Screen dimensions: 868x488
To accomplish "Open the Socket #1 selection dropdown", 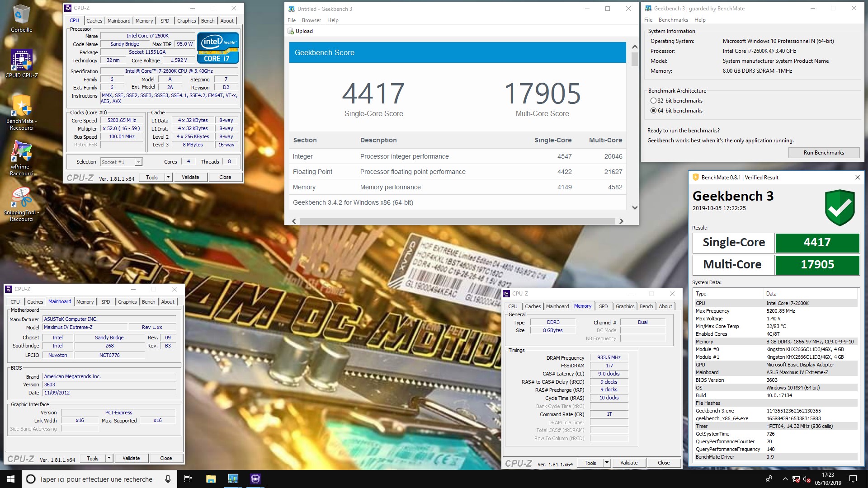I will [121, 162].
